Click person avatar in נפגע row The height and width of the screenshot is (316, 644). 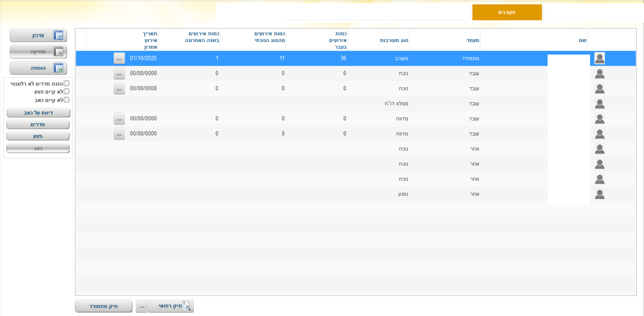tap(599, 194)
